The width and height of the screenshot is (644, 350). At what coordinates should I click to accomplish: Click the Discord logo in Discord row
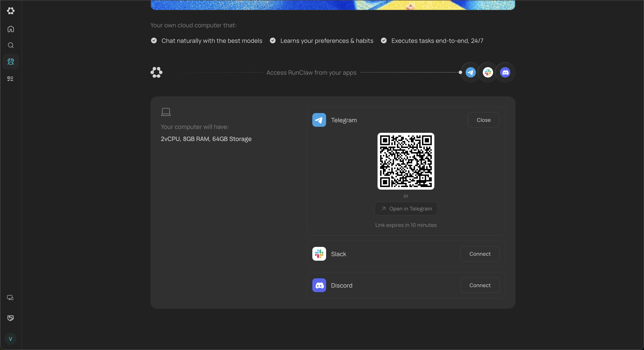click(319, 285)
